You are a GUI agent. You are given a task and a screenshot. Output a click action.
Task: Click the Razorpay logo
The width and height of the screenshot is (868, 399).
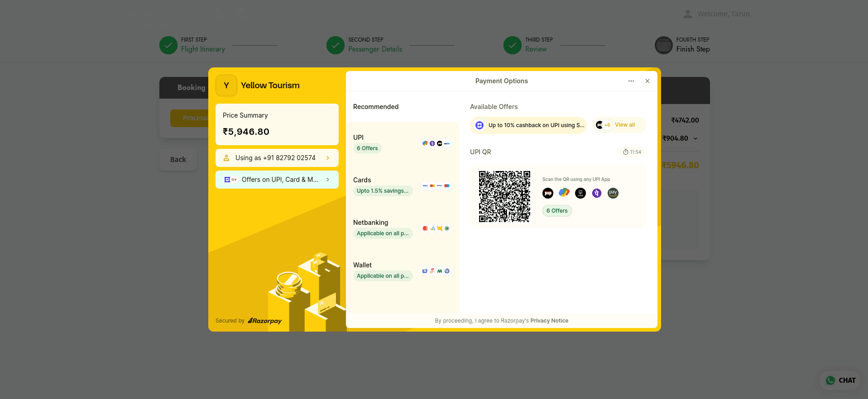point(265,321)
